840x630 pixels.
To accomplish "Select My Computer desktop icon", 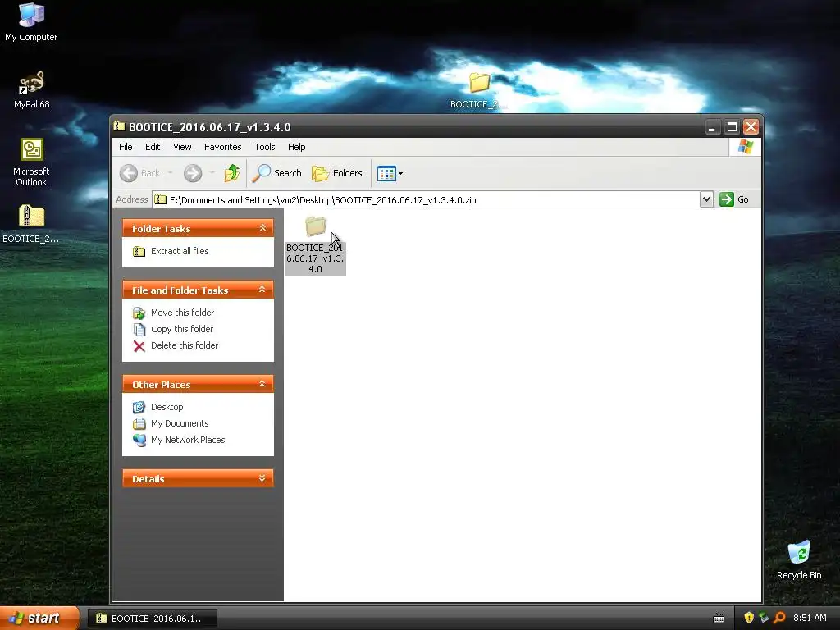I will (31, 22).
